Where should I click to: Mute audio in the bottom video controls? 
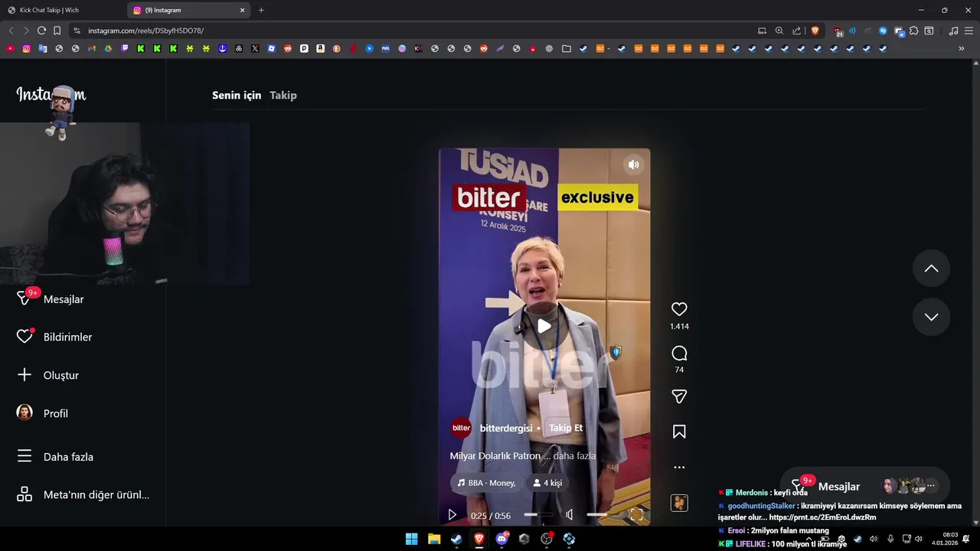click(x=569, y=515)
